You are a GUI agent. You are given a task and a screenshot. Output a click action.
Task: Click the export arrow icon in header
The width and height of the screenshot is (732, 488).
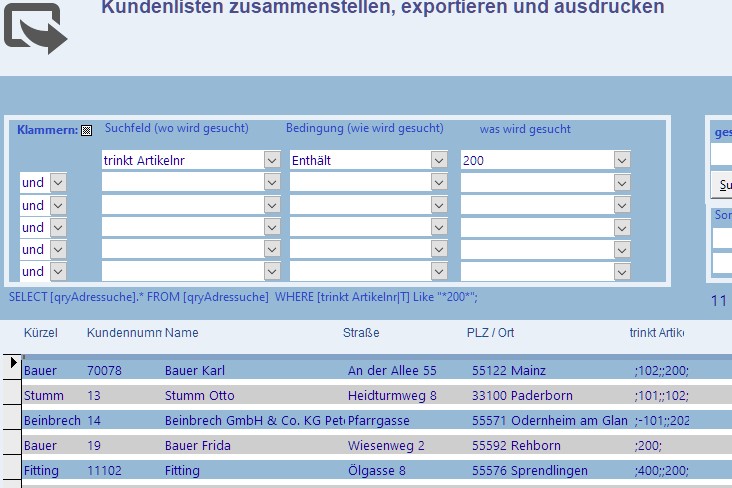click(35, 28)
